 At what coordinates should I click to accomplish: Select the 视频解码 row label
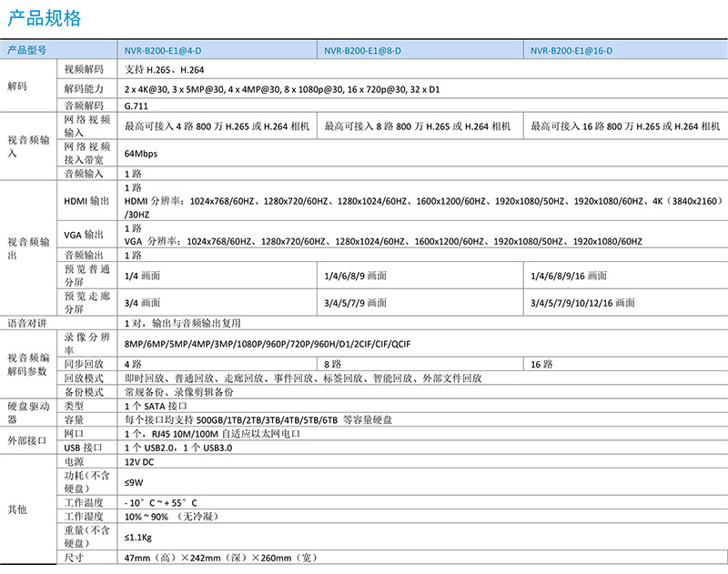click(84, 69)
